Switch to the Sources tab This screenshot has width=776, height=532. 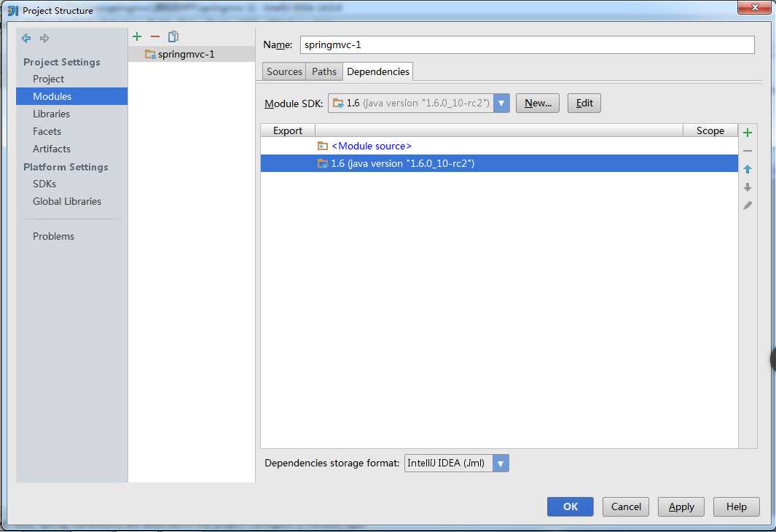tap(284, 71)
